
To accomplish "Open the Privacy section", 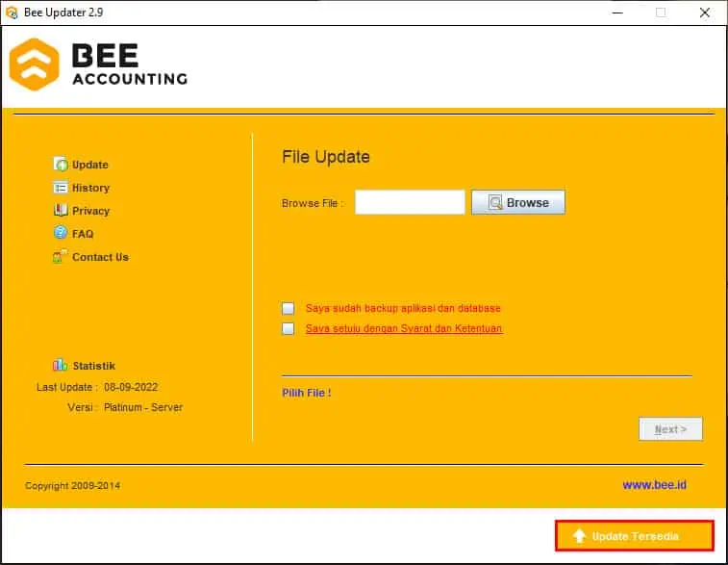I will click(x=91, y=211).
